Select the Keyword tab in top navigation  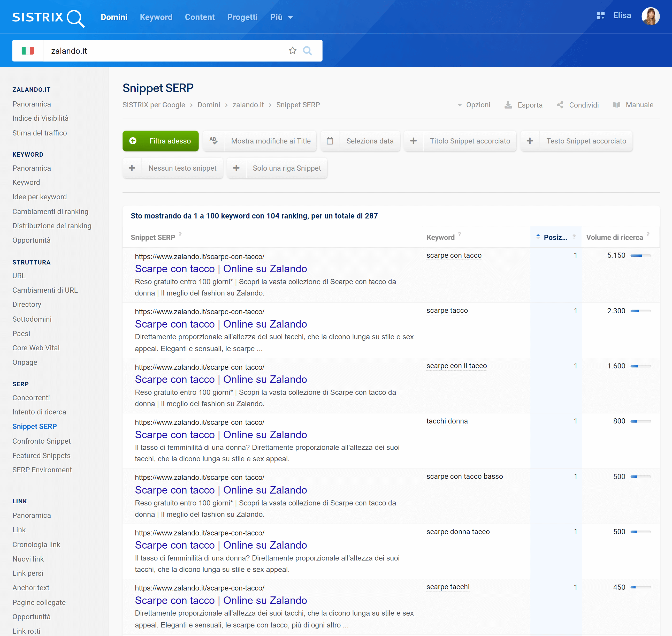coord(156,17)
